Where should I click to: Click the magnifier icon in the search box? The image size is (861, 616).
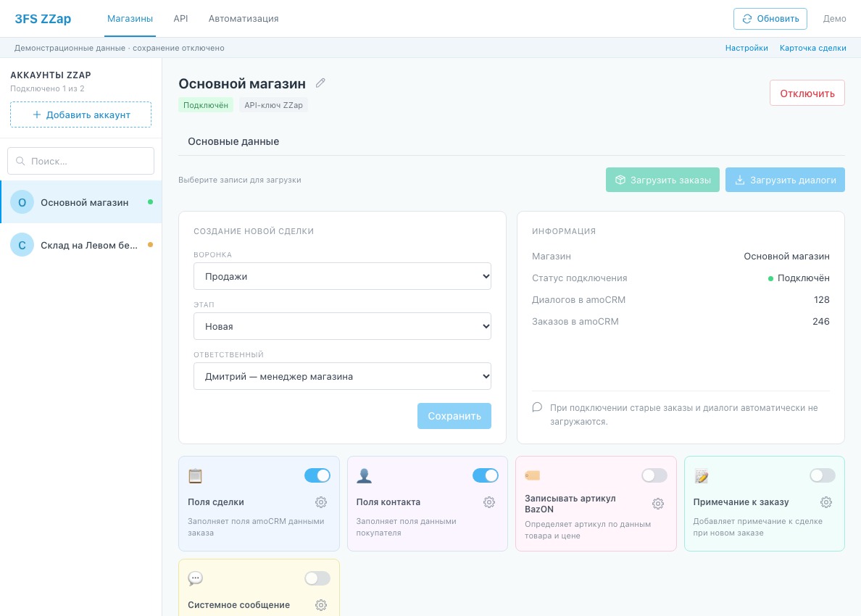(x=20, y=161)
